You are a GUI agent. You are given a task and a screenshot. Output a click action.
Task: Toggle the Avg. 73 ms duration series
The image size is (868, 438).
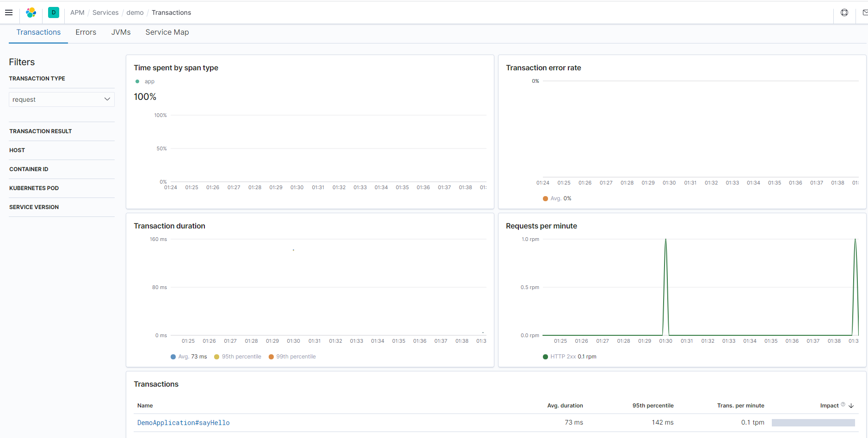tap(189, 357)
